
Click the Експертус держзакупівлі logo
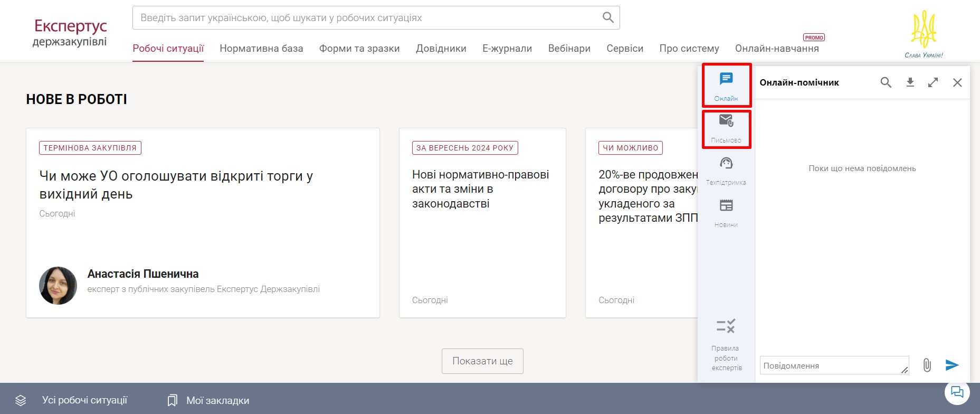point(70,33)
